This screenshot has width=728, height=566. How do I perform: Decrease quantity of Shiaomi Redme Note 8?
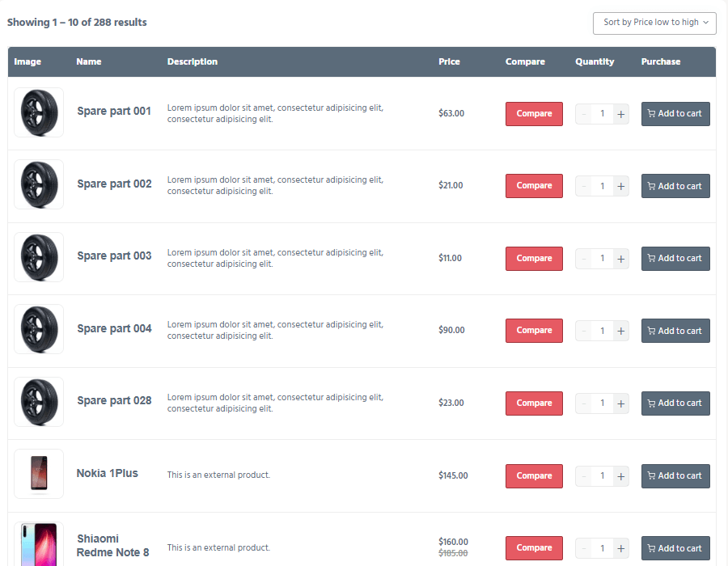583,548
